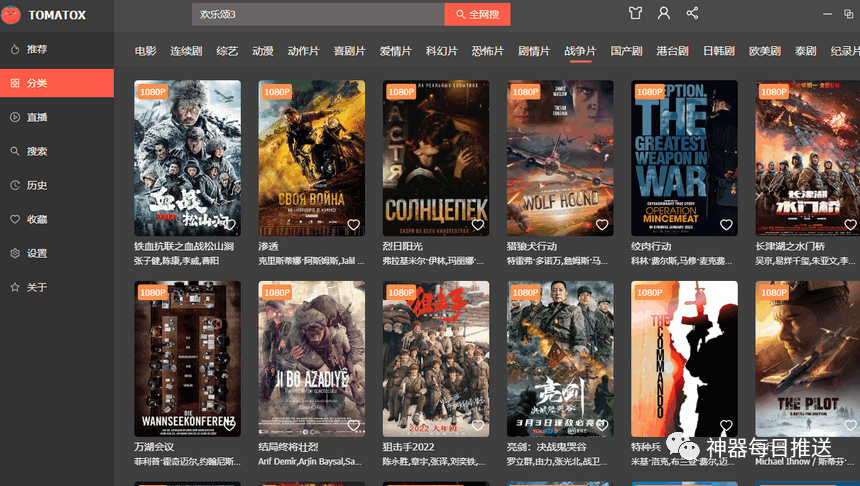Screen dimensions: 860x486
Task: Click the cast text 张子健,陈康,李威,青阳
Action: coord(177,261)
